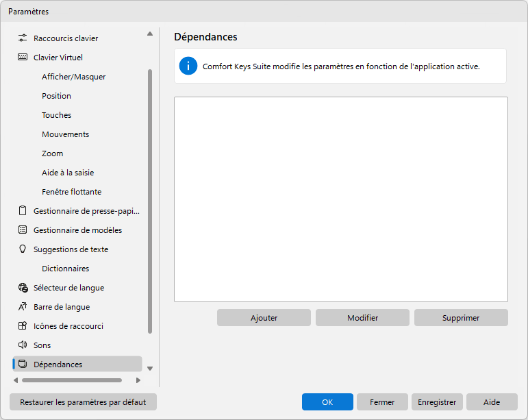Click the Enregistrer button

pos(437,402)
